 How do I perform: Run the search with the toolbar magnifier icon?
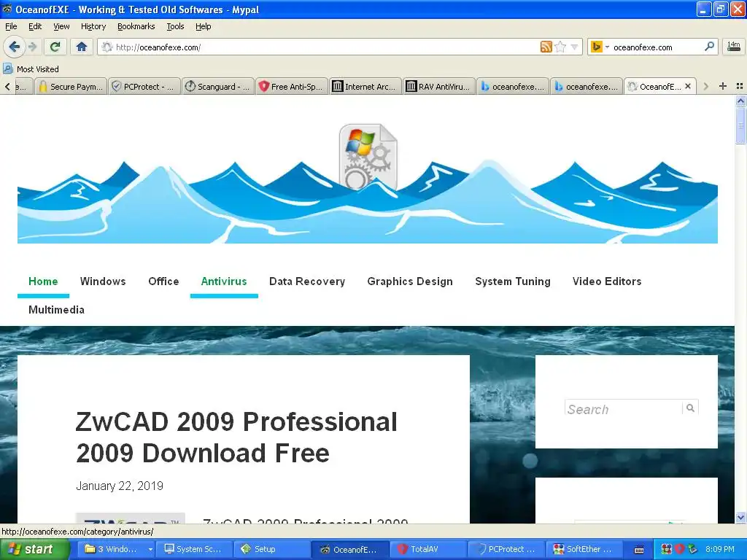(x=709, y=47)
